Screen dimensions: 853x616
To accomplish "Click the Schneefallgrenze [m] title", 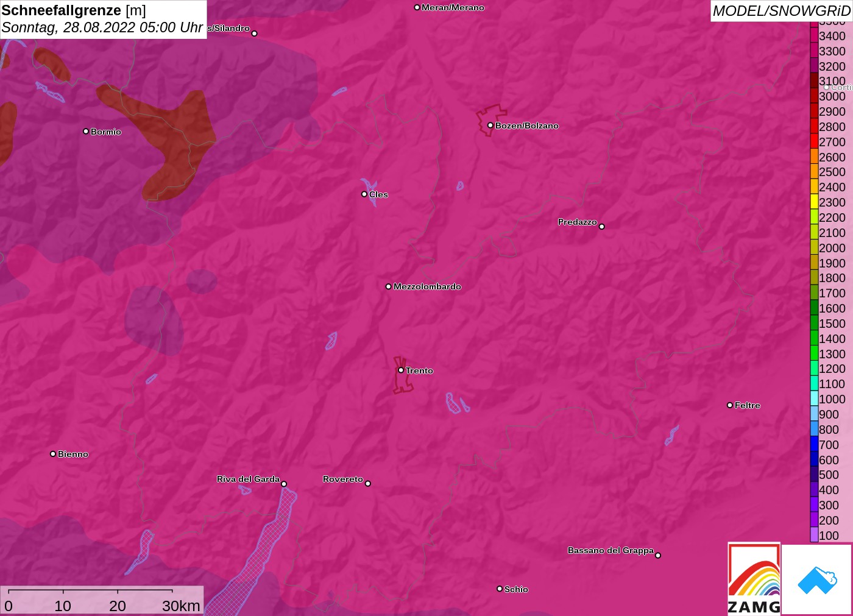I will coord(74,10).
